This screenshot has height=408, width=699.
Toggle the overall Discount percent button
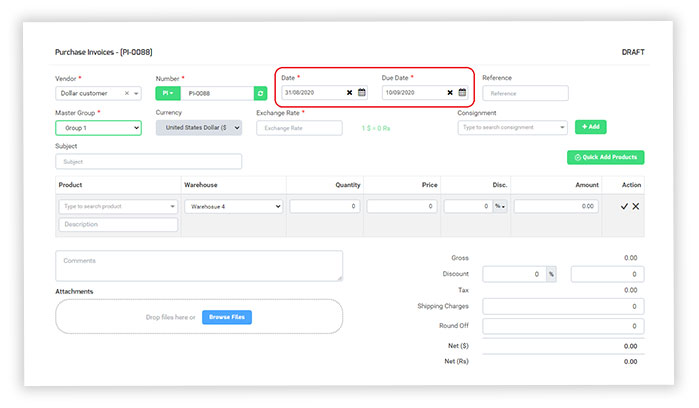[550, 274]
